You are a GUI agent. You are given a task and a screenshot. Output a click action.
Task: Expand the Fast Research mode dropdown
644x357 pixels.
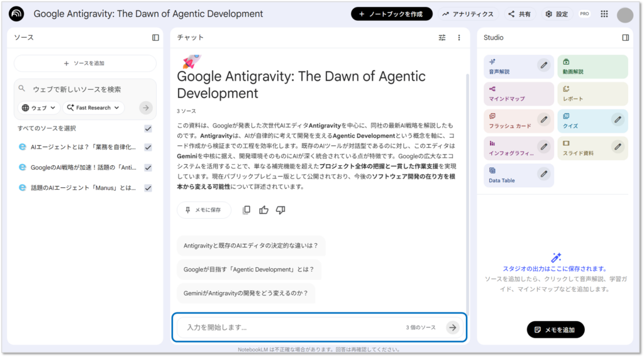coord(92,107)
